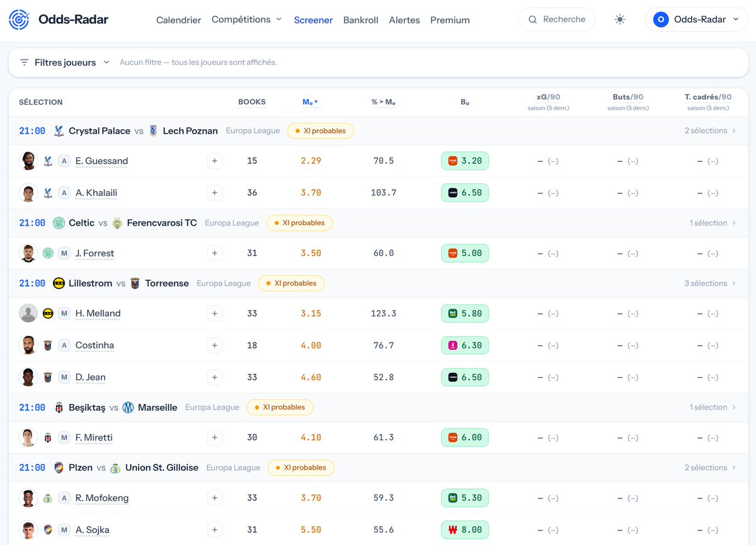The height and width of the screenshot is (545, 756).
Task: Click the search magnifier icon
Action: [533, 20]
